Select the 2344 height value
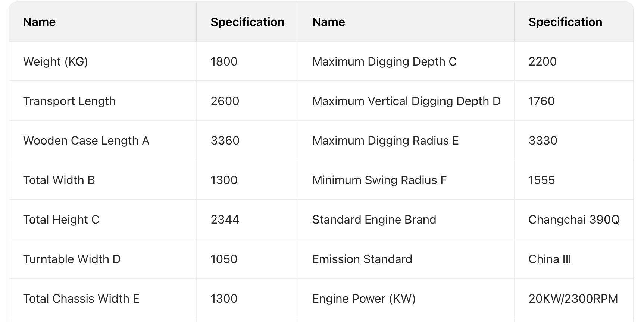Screen dimensions: 644x322 (x=225, y=220)
